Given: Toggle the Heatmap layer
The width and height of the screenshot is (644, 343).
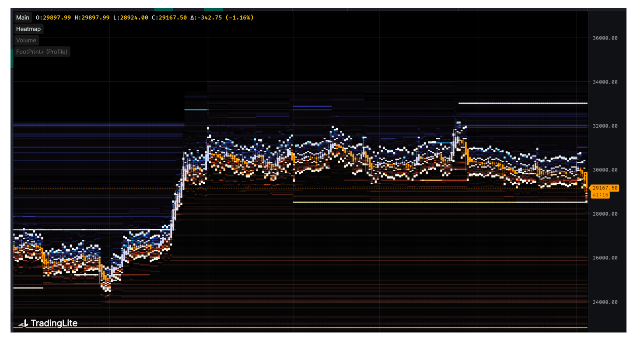Looking at the screenshot, I should (x=28, y=29).
